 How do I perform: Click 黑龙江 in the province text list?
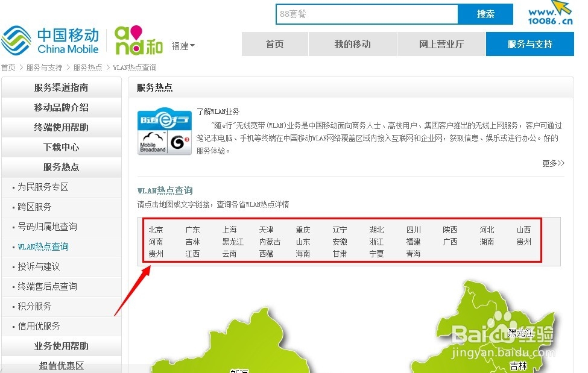[233, 242]
